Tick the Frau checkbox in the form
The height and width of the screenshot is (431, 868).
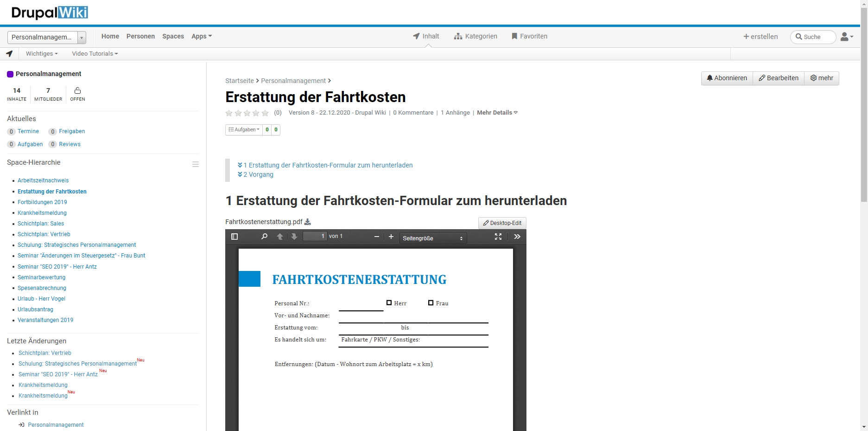pos(431,302)
